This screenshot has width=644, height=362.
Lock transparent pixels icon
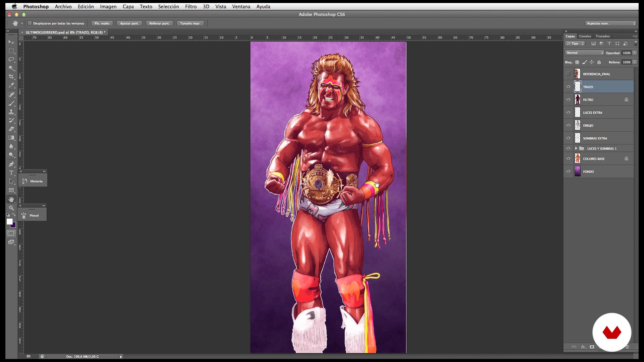(x=577, y=62)
